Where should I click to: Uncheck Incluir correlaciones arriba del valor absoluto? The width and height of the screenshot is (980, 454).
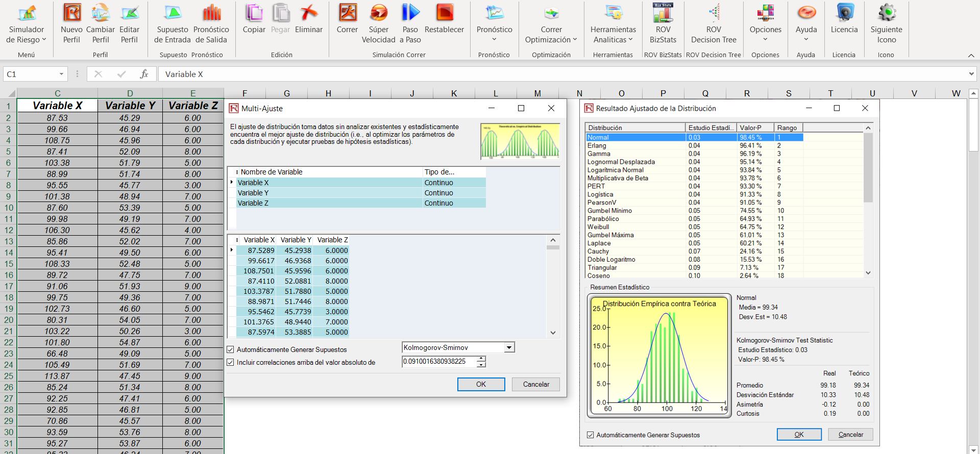coord(231,363)
